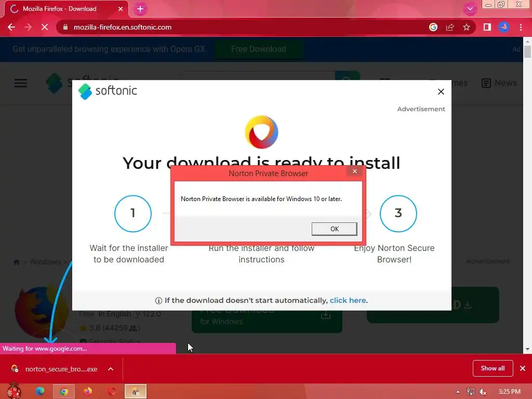532x399 pixels.
Task: Open Chrome from taskbar
Action: coord(64,391)
